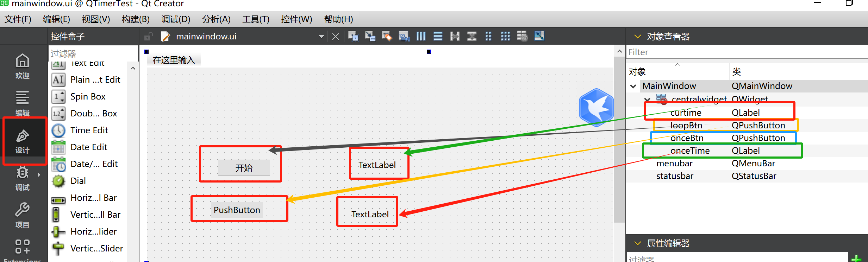Click Adjust Size icon
This screenshot has width=868, height=262.
coord(539,36)
